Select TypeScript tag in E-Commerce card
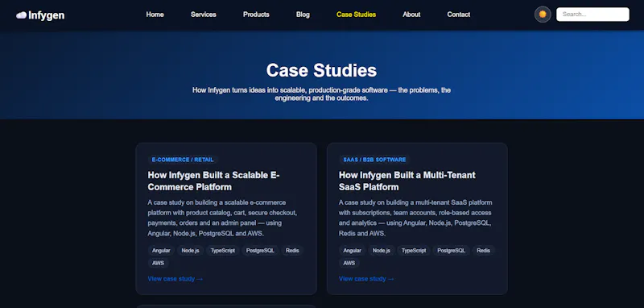This screenshot has width=644, height=308. [223, 251]
